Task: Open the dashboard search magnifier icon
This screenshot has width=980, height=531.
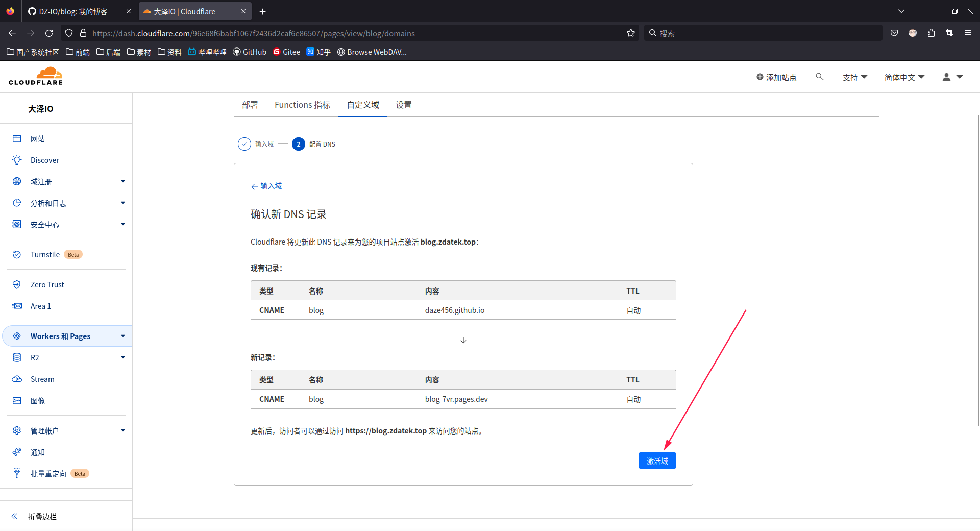Action: pos(820,77)
